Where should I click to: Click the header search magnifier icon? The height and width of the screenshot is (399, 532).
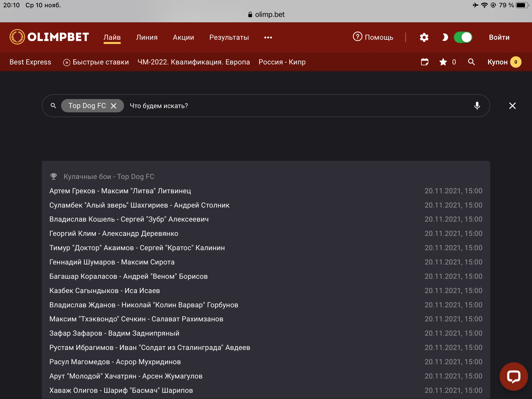[471, 62]
